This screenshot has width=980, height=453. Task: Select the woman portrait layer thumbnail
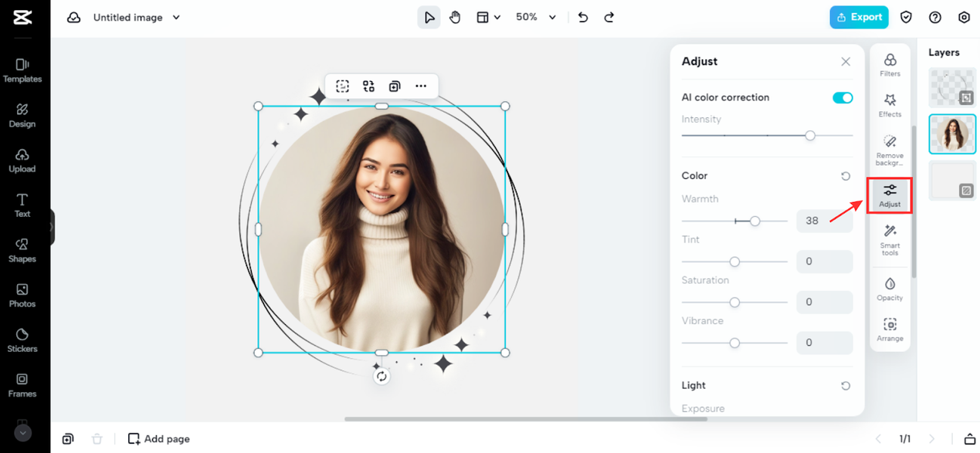952,134
